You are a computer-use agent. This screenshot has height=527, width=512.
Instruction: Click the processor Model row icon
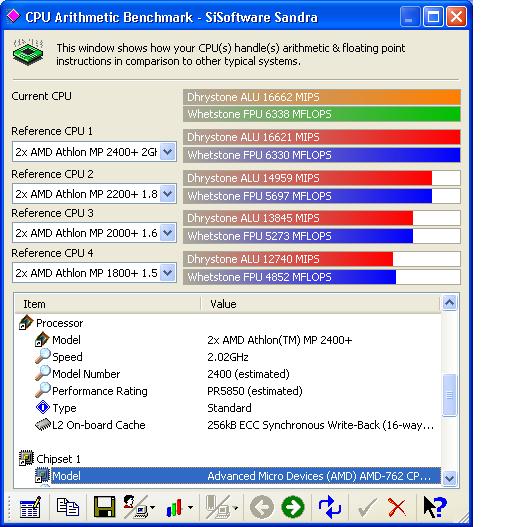[x=42, y=339]
